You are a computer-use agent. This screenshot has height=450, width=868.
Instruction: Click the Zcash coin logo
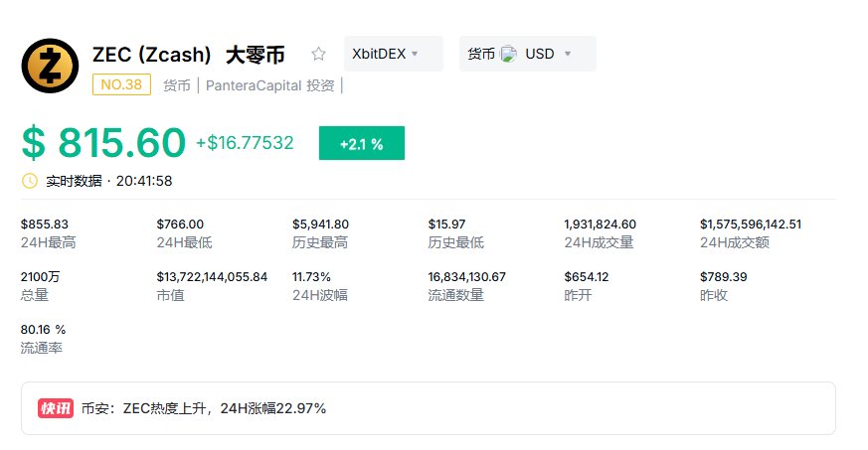(50, 66)
